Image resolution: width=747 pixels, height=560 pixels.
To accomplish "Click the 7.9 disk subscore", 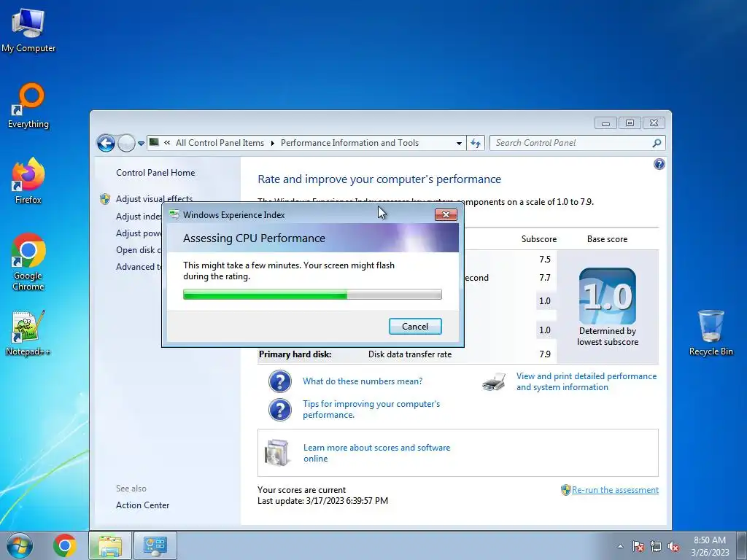I will pyautogui.click(x=544, y=354).
